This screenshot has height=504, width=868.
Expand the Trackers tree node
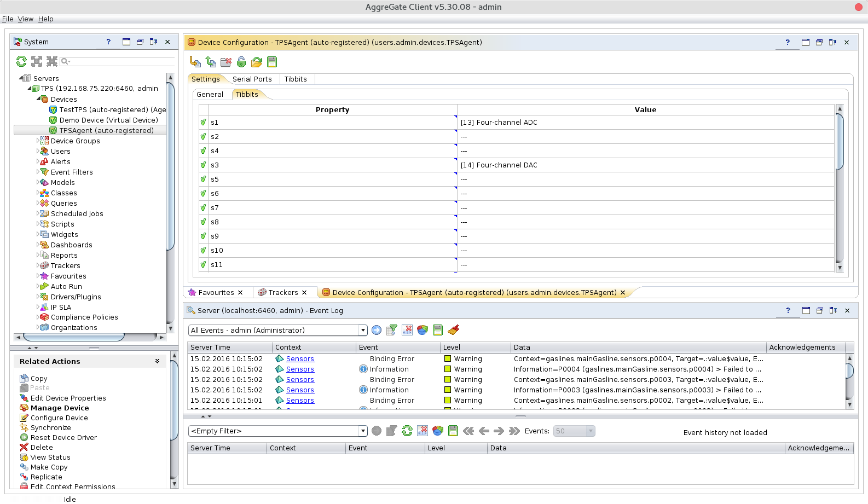click(x=38, y=265)
